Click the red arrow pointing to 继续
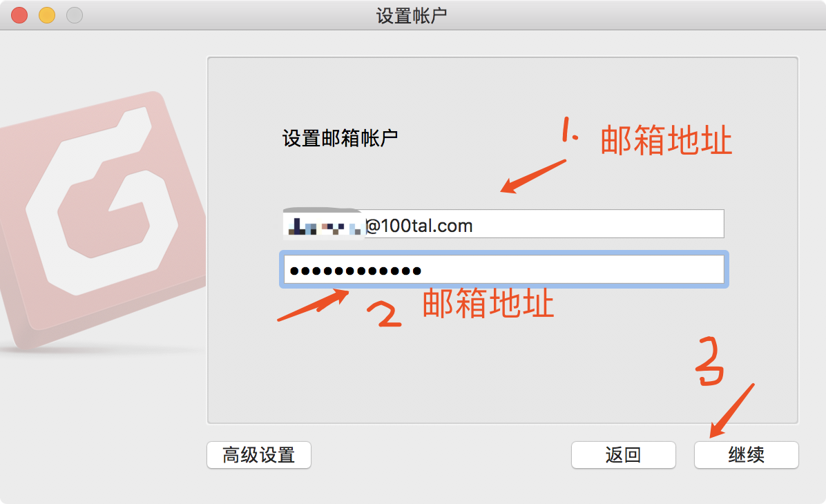826x504 pixels. (x=731, y=411)
